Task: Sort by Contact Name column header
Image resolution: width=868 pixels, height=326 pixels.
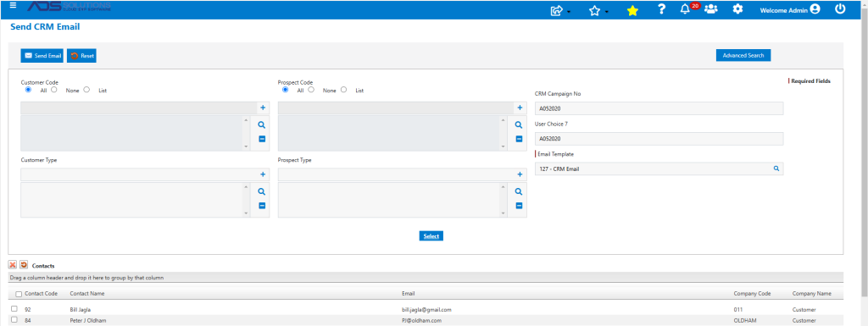Action: (x=87, y=293)
